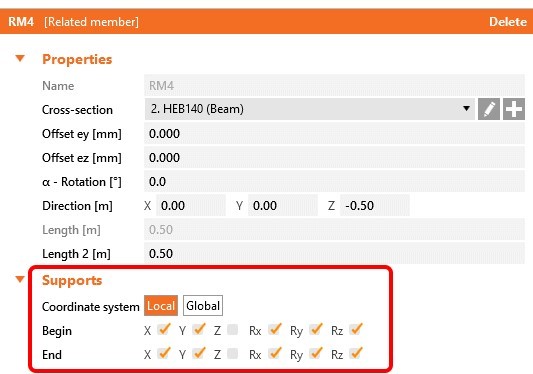Toggle Begin X support checkbox
The height and width of the screenshot is (374, 533).
(163, 330)
